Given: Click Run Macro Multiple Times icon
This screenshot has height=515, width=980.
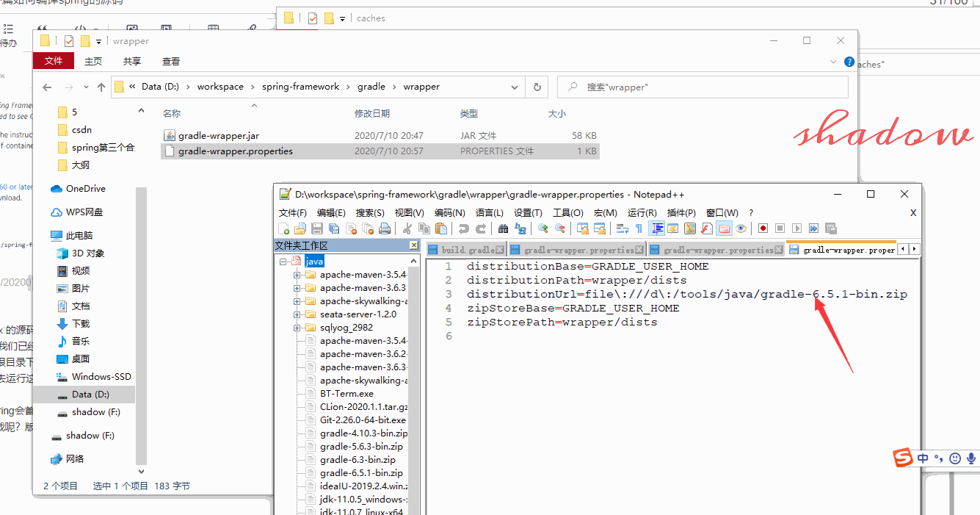Looking at the screenshot, I should [x=813, y=228].
